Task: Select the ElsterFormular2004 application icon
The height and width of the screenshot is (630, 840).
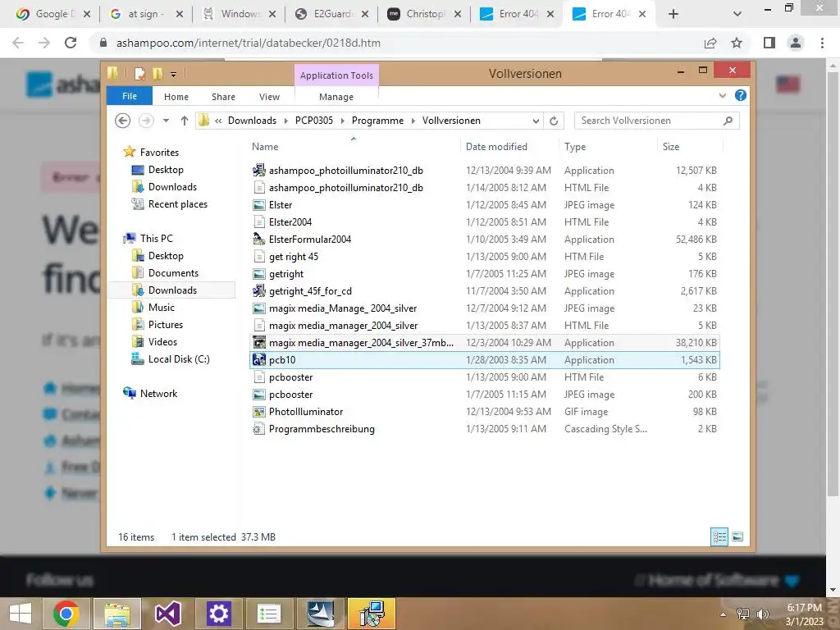Action: click(x=258, y=239)
